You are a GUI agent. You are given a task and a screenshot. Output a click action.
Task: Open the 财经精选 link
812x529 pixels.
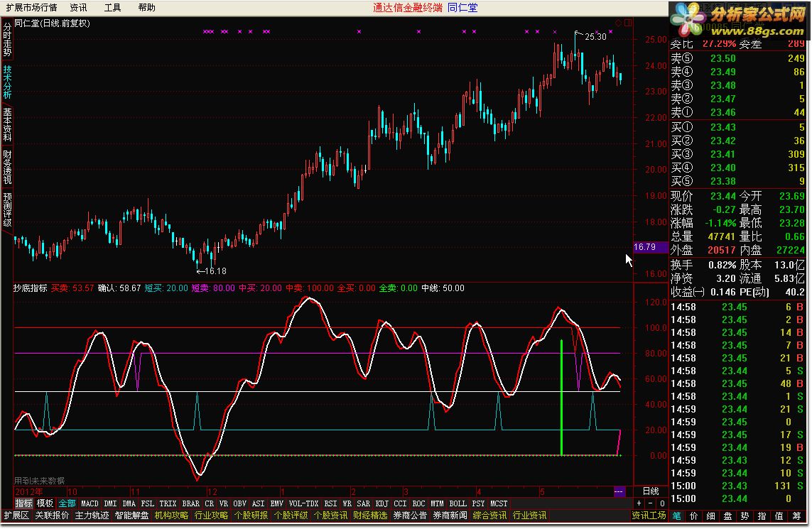(x=369, y=516)
